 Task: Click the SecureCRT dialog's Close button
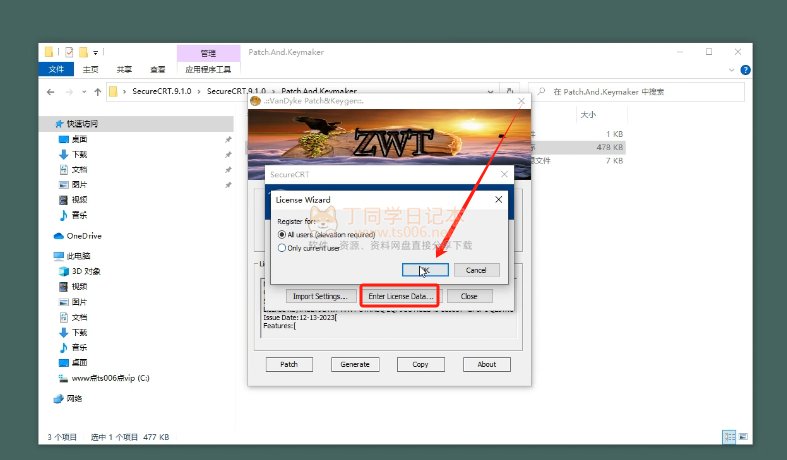point(469,296)
